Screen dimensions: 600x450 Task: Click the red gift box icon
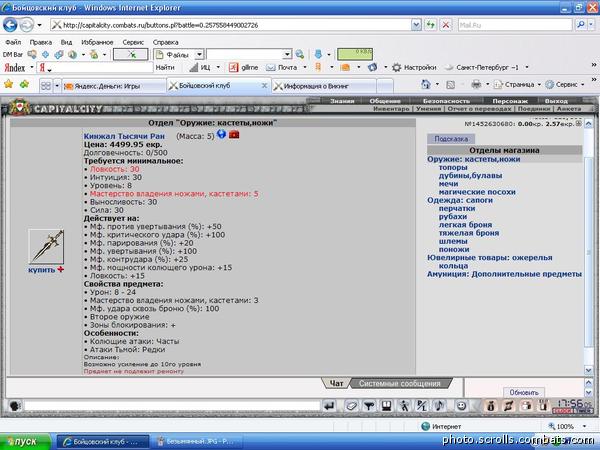point(234,135)
